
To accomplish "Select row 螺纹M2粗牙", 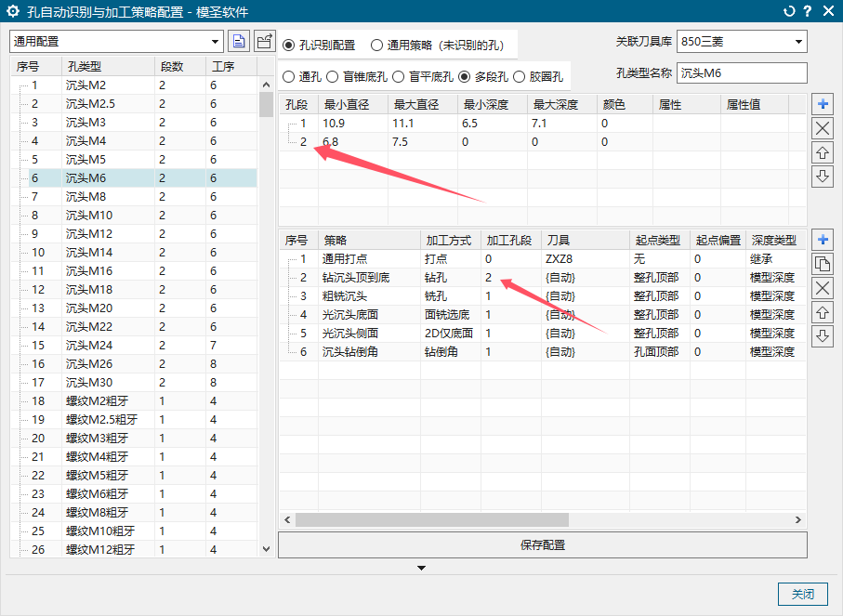I will (134, 401).
